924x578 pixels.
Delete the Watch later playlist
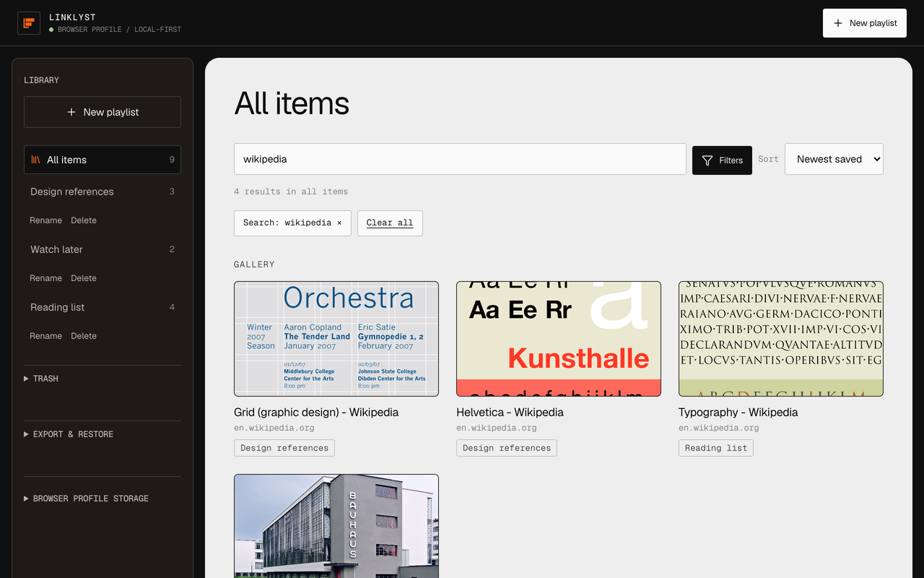(84, 278)
